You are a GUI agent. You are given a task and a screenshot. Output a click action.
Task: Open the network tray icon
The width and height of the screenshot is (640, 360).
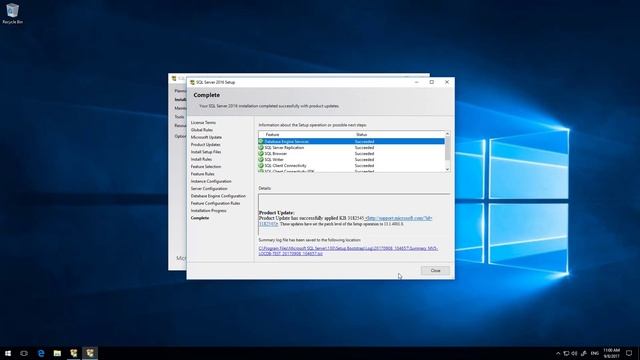click(566, 353)
